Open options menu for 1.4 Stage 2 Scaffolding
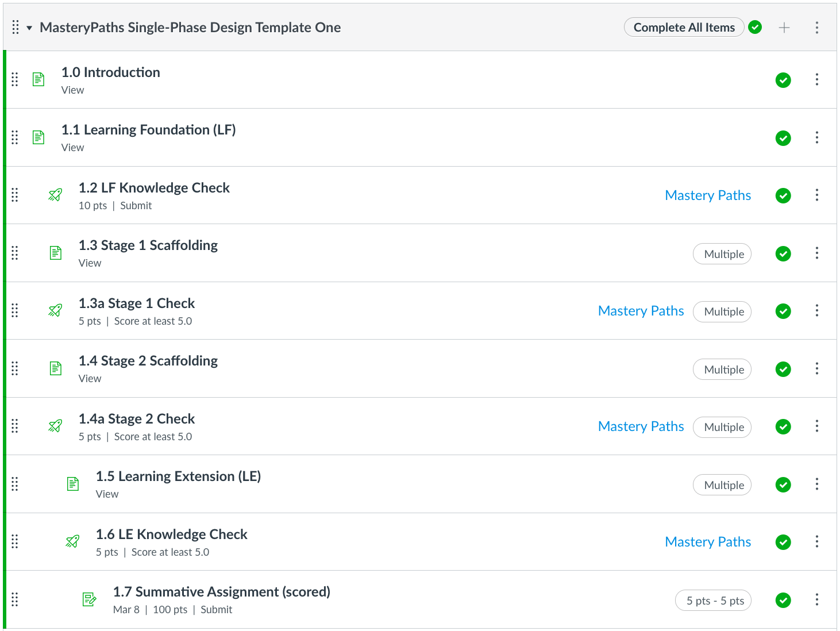 817,368
